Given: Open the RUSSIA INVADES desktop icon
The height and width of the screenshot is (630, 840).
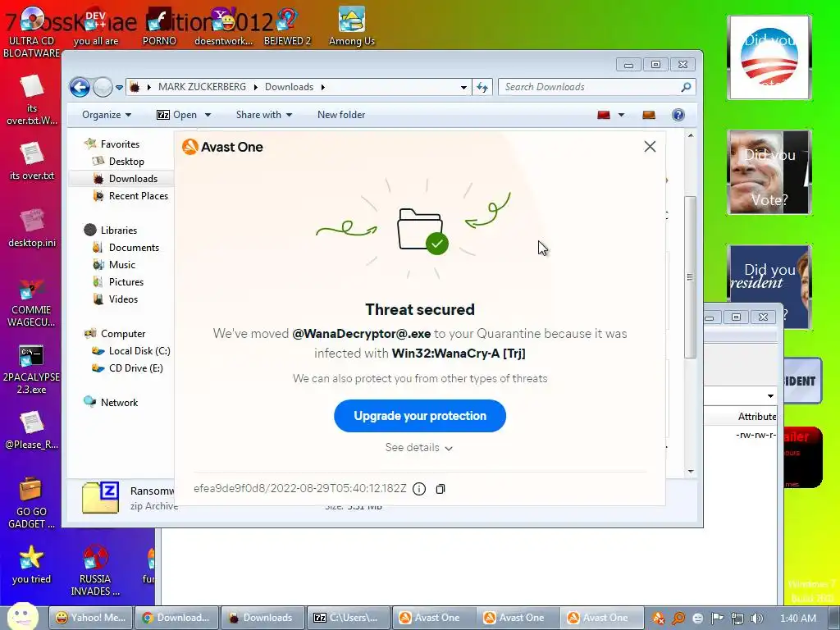Looking at the screenshot, I should [95, 571].
